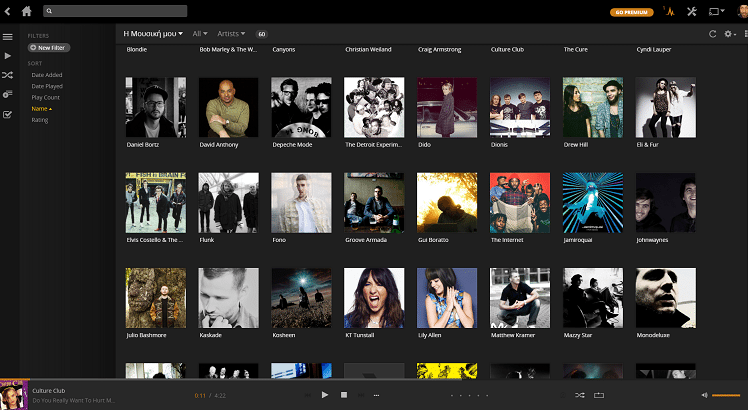This screenshot has height=410, width=748.
Task: Click the KT Tunstall name label
Action: [360, 335]
